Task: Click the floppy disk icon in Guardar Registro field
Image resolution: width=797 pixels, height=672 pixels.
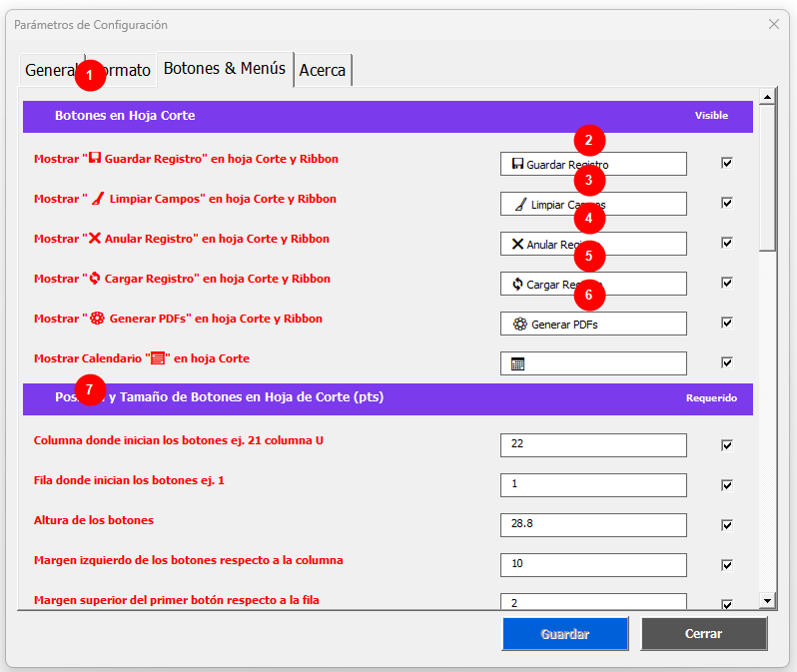Action: pos(517,164)
